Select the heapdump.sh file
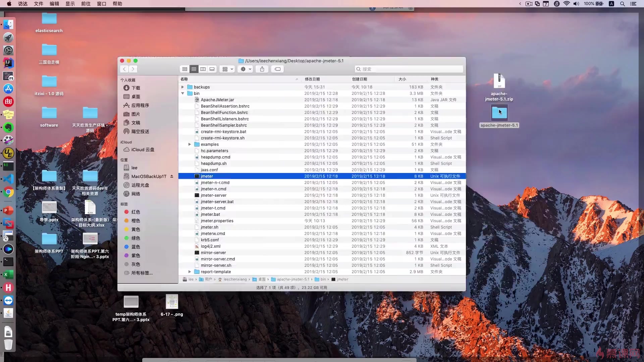644x362 pixels. click(322, 164)
